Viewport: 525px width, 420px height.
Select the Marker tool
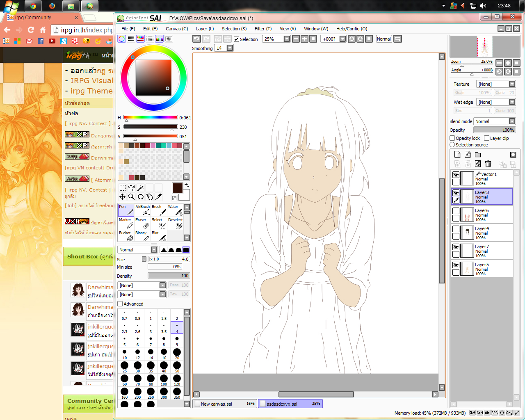(x=126, y=223)
